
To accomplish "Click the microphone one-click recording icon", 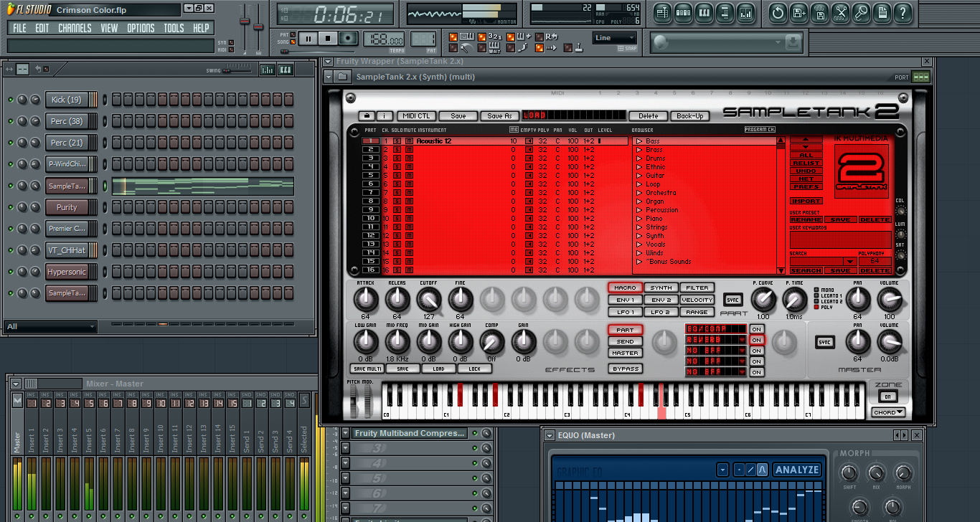I will [x=862, y=12].
